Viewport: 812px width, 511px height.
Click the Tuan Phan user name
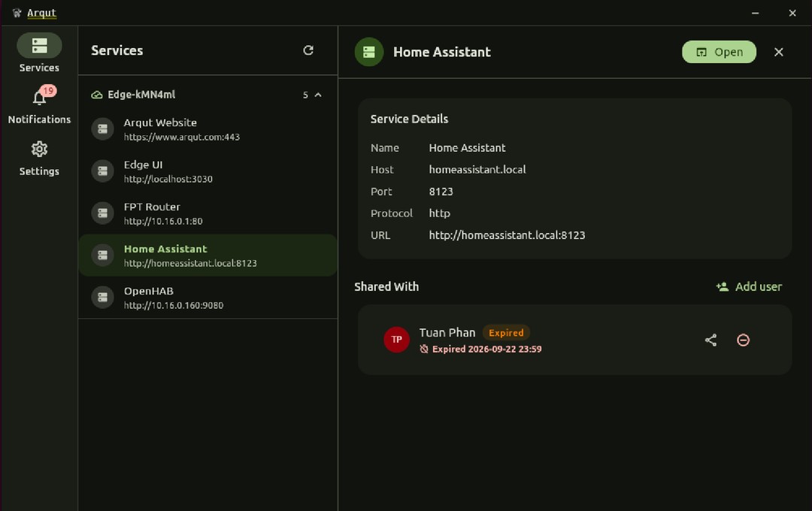[447, 332]
